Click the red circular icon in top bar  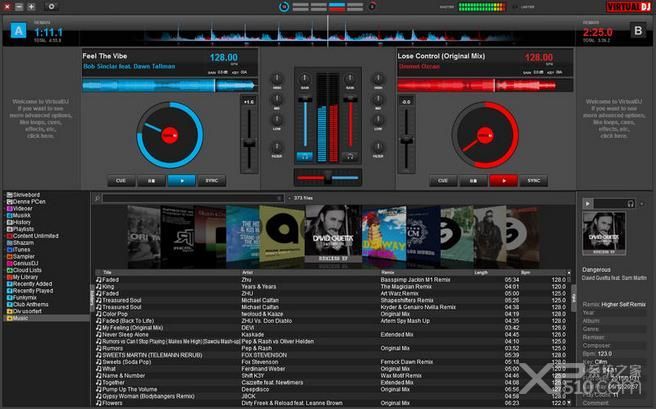(372, 6)
